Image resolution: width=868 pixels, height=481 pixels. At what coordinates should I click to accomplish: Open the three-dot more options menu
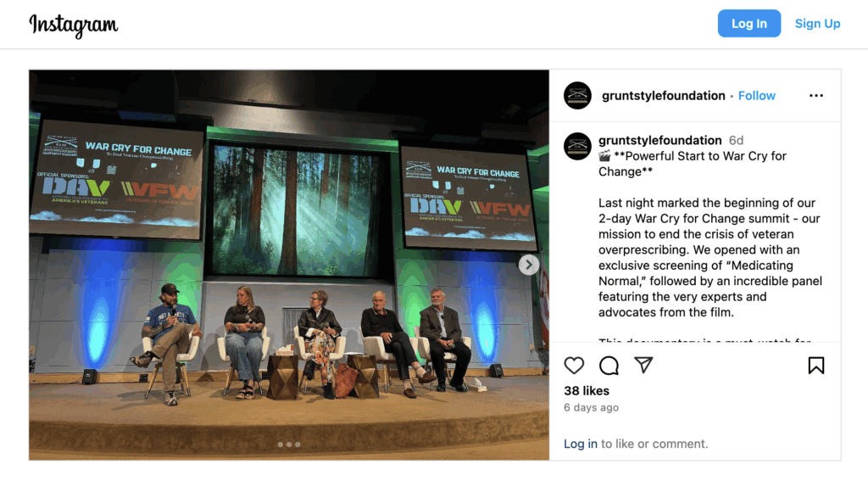816,95
